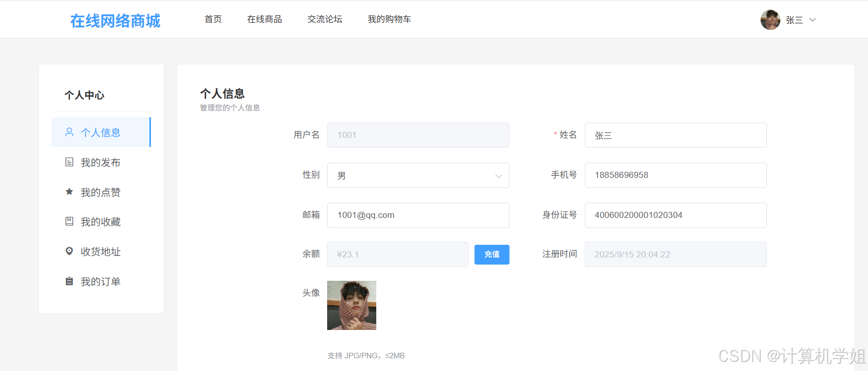Click the 用户名 field label
The height and width of the screenshot is (371, 868).
306,135
